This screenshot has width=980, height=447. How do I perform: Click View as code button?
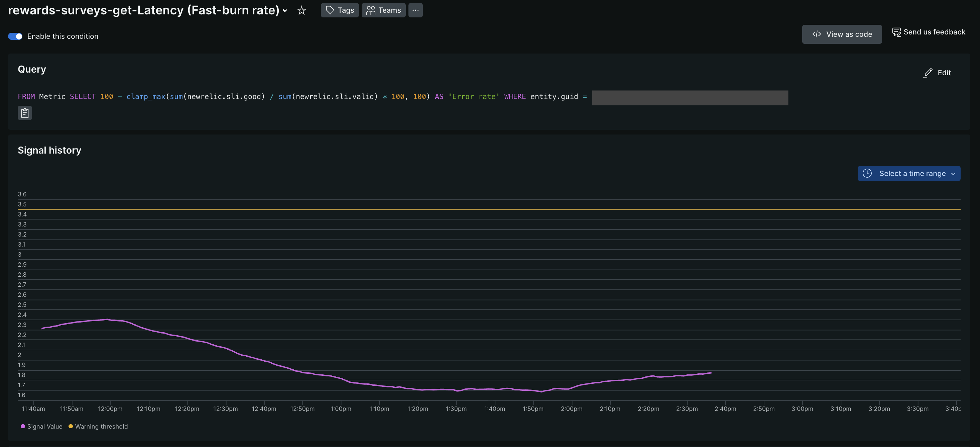pyautogui.click(x=842, y=34)
